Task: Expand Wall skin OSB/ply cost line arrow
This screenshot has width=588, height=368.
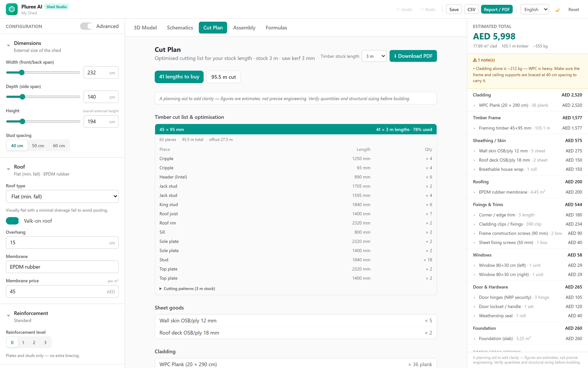Action: (475, 151)
